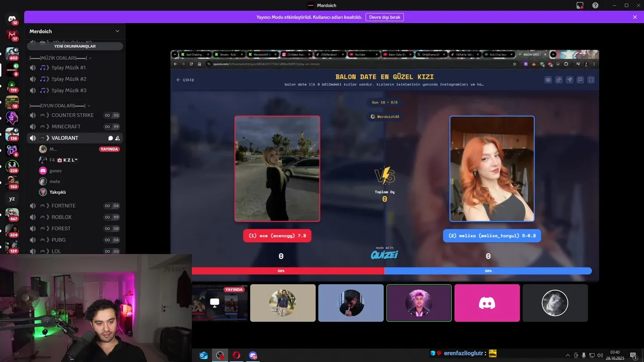The width and height of the screenshot is (644, 362).
Task: Open the server with badge 602
Action: (x=12, y=53)
